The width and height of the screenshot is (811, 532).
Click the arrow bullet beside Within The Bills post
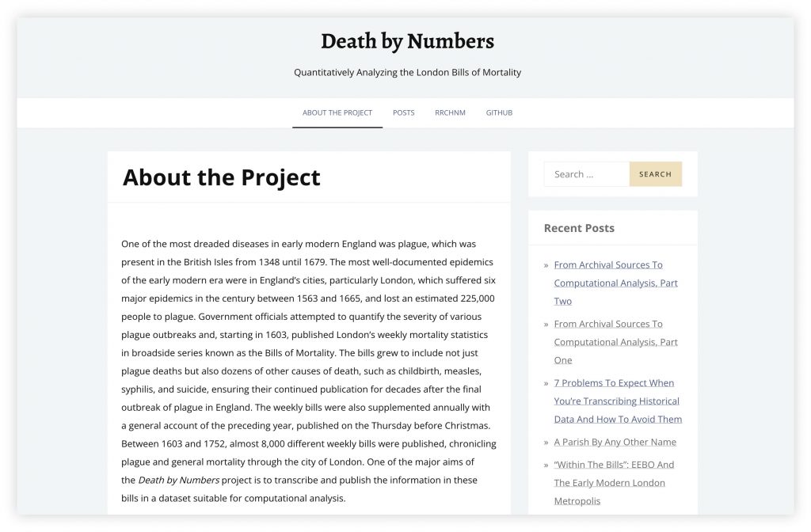(x=546, y=465)
